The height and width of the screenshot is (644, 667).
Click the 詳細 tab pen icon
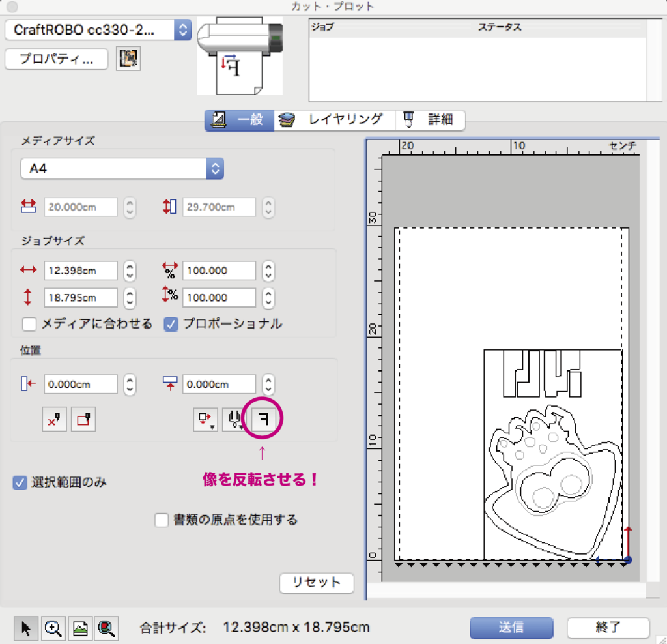408,119
